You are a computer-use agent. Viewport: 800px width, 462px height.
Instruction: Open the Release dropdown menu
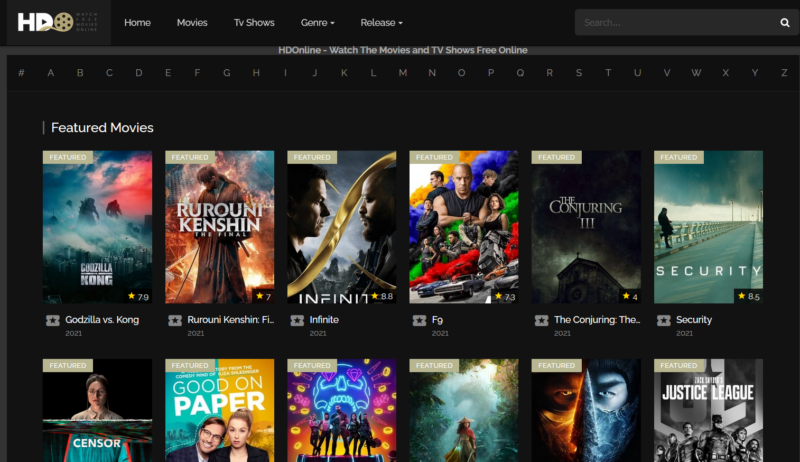coord(381,22)
